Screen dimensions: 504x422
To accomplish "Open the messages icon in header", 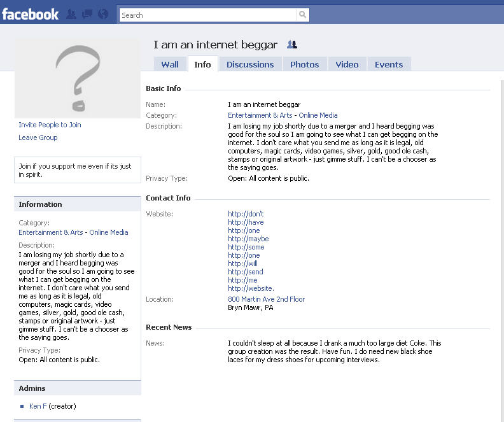I will 87,15.
